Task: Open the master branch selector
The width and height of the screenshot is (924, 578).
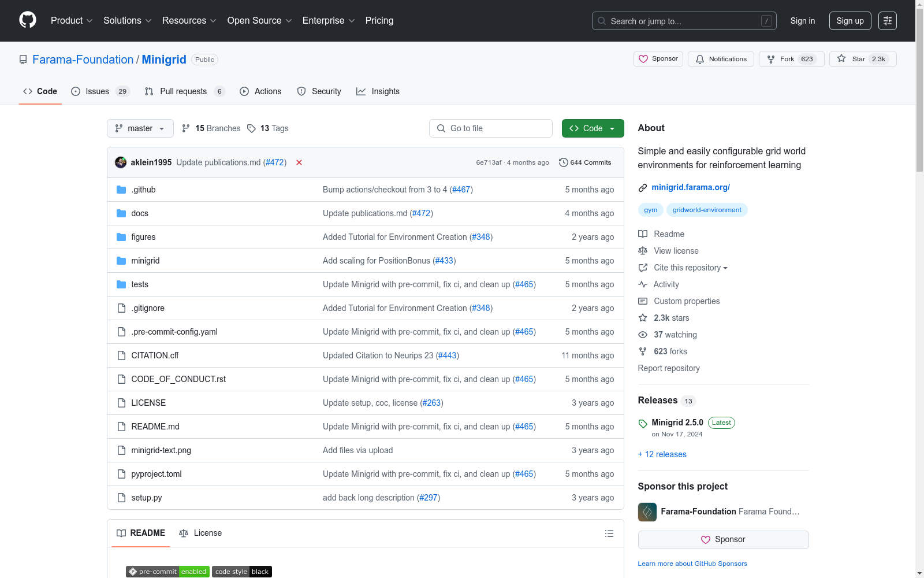Action: (140, 128)
